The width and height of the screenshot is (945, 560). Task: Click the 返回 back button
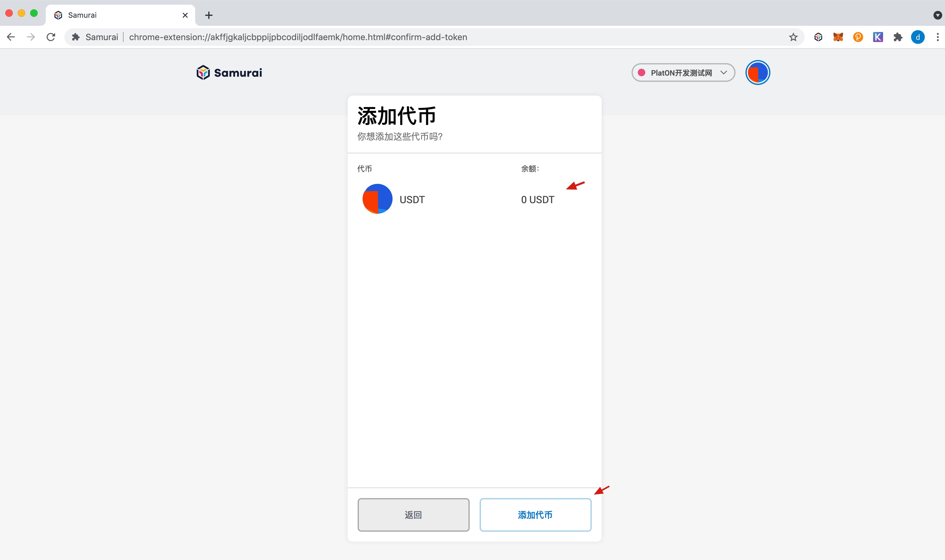click(413, 515)
